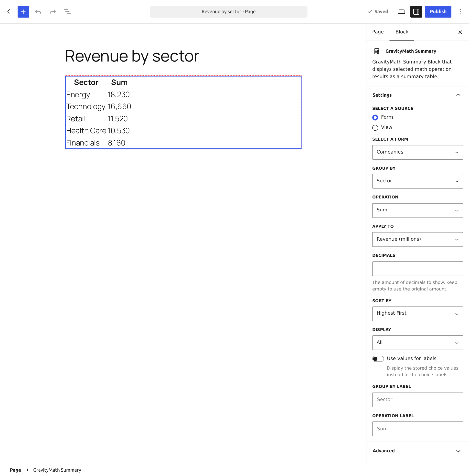Click Page in the bottom breadcrumb
Viewport: 469px width, 476px height.
(x=15, y=470)
